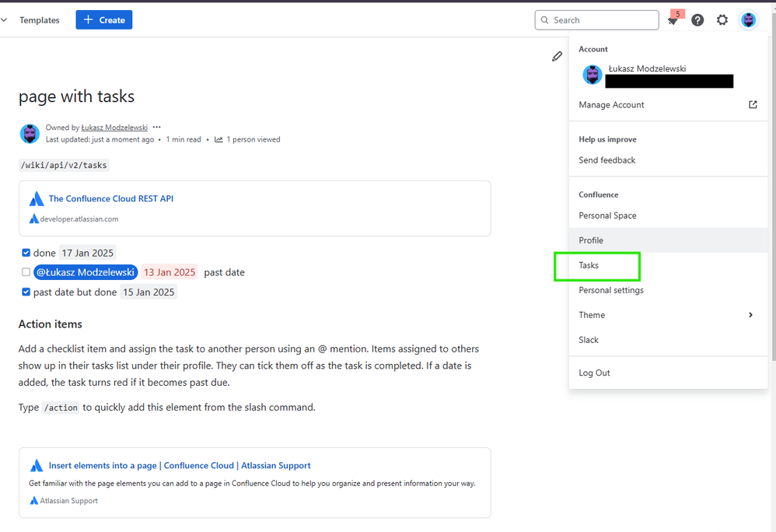The image size is (776, 532).
Task: Choose Log Out from the menu
Action: pos(668,373)
